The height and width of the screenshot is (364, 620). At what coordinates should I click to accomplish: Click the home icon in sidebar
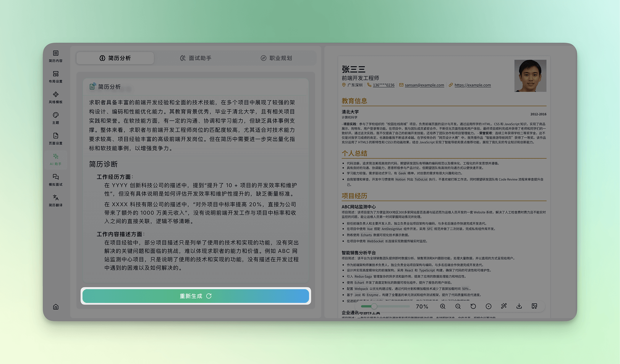[56, 307]
